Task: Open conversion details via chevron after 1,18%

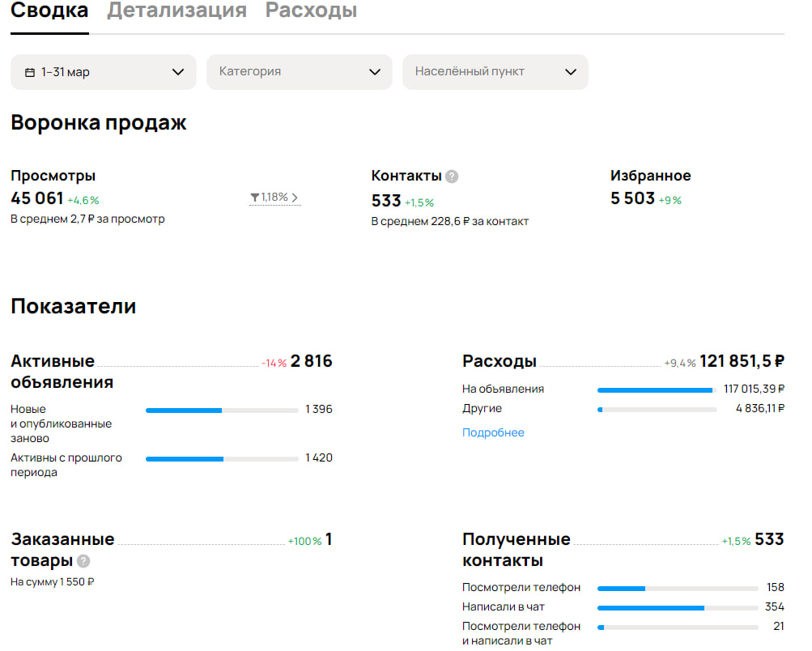Action: tap(294, 195)
